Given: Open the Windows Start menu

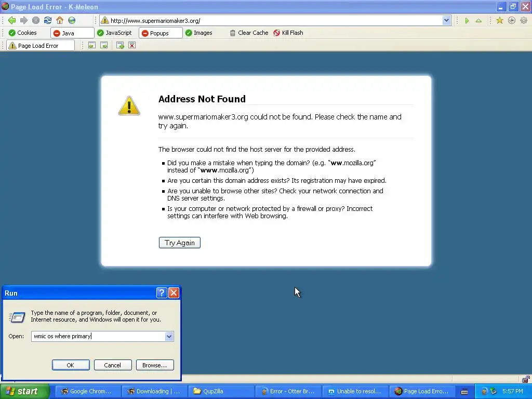Looking at the screenshot, I should coord(25,391).
